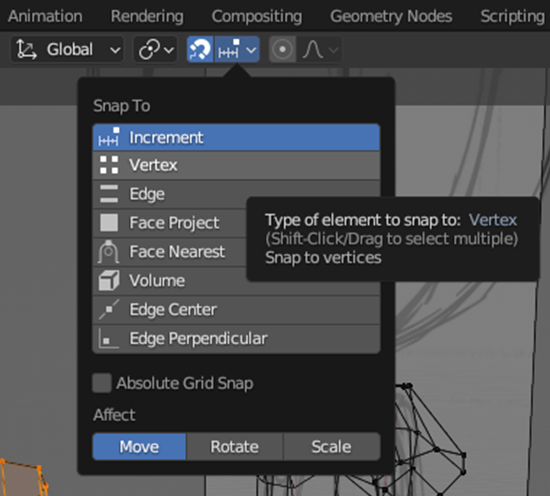Enable Absolute Grid Snap checkbox
Image resolution: width=550 pixels, height=496 pixels.
coord(102,383)
